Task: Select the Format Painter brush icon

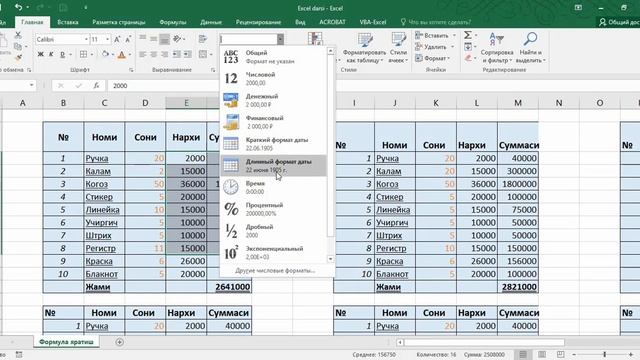Action: point(18,58)
